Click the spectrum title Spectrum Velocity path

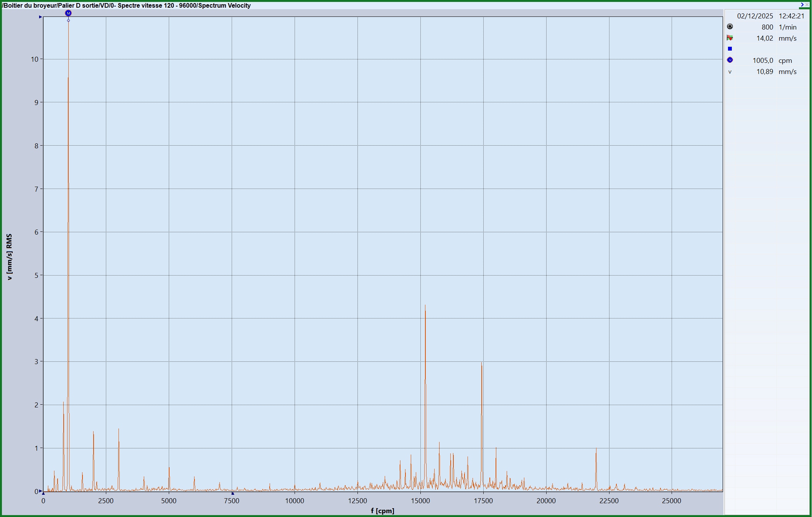(x=127, y=5)
